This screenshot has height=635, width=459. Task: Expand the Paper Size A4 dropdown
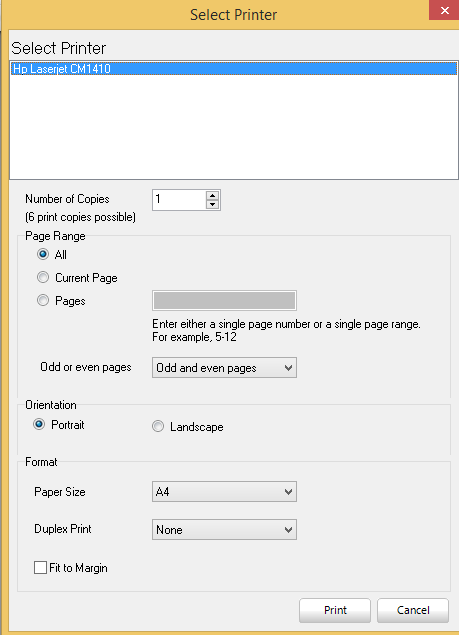pyautogui.click(x=224, y=492)
